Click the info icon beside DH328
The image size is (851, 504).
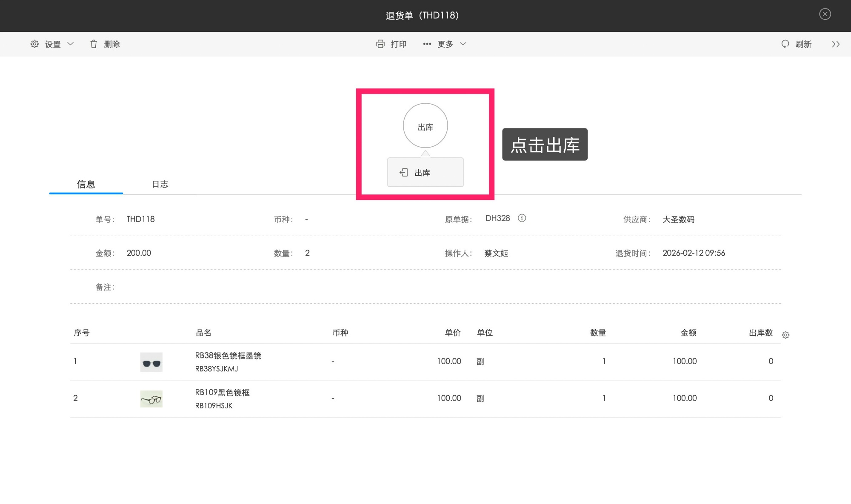(x=522, y=218)
